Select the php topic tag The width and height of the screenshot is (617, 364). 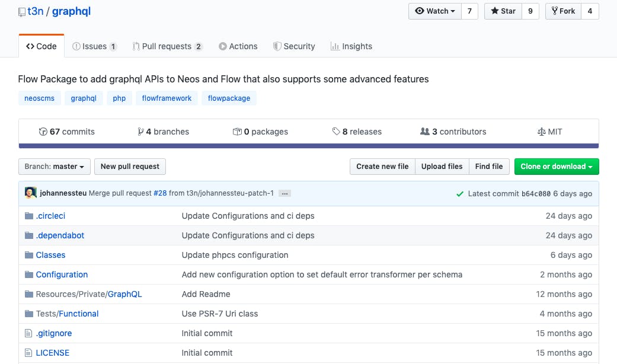(119, 98)
